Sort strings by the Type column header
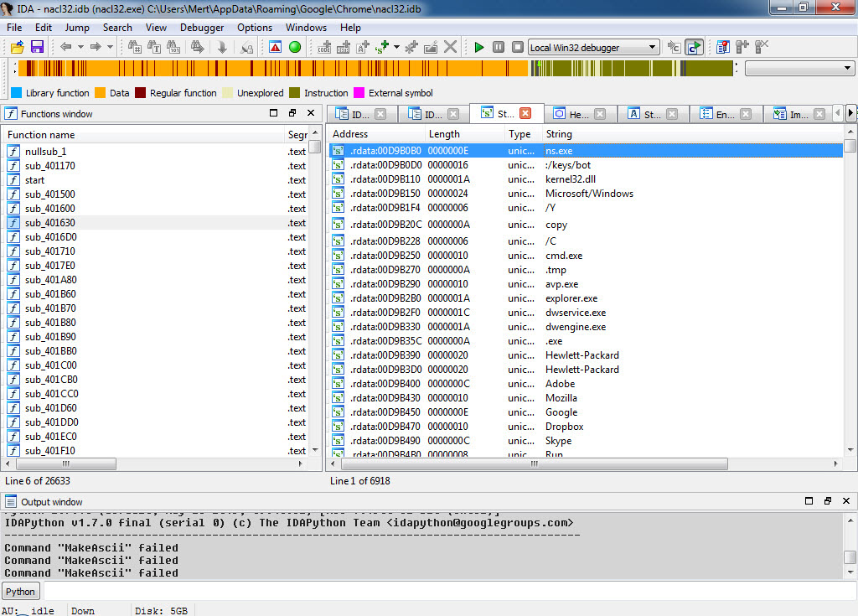This screenshot has height=616, width=858. point(523,134)
